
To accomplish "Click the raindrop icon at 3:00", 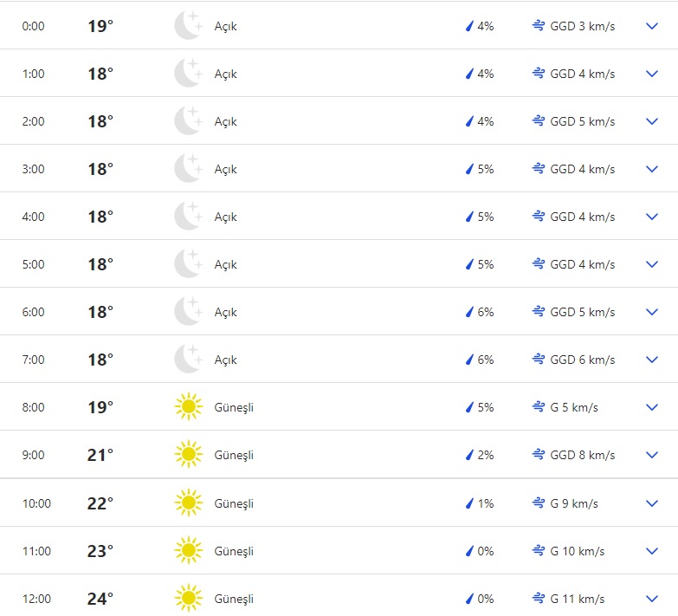I will [x=469, y=169].
